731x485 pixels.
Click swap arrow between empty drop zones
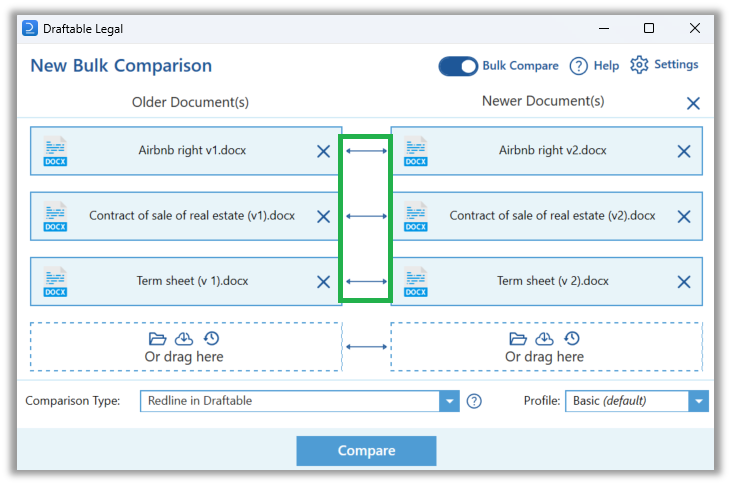(x=366, y=346)
